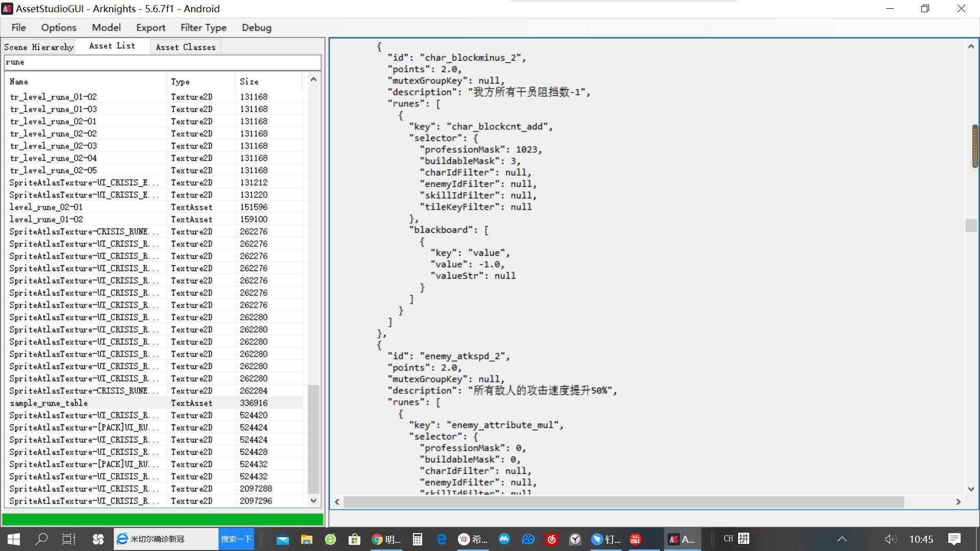
Task: Open taskbar search magnifier
Action: (x=41, y=539)
